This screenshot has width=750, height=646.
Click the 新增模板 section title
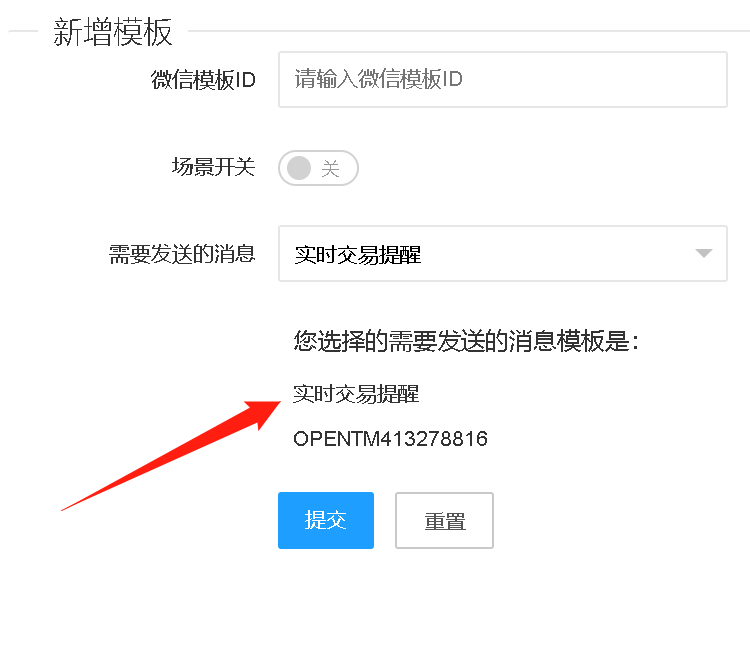coord(112,32)
